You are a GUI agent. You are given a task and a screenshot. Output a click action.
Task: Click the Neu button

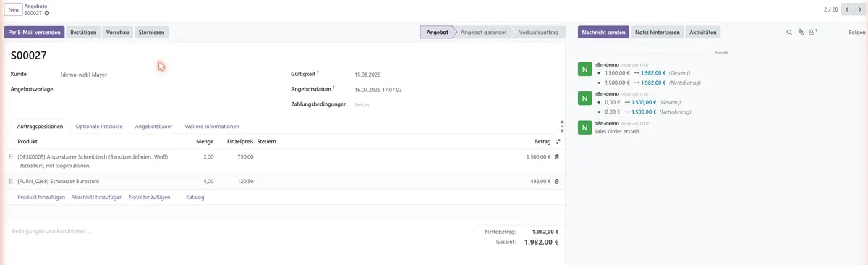(x=13, y=9)
